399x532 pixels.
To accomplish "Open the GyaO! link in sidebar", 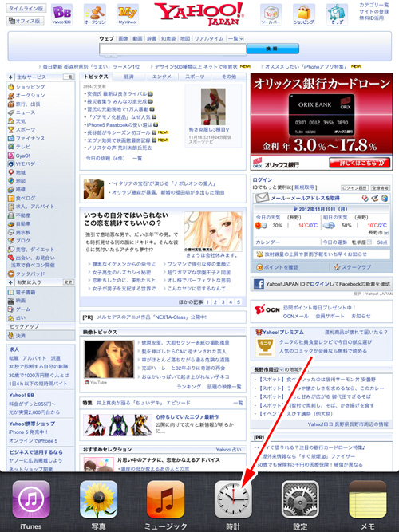I will pyautogui.click(x=23, y=156).
